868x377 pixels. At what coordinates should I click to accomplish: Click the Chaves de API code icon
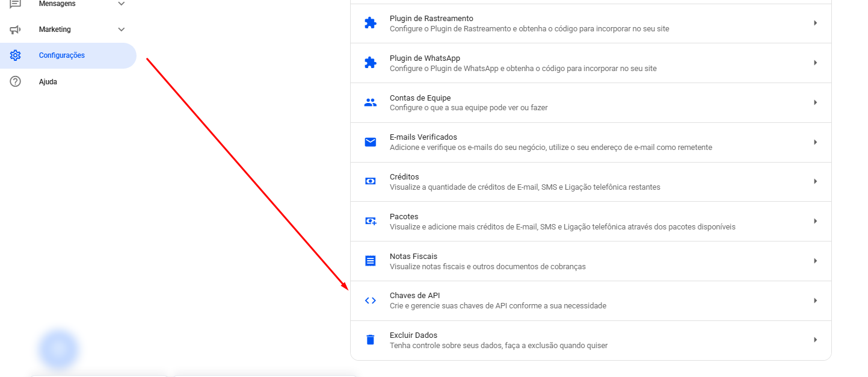(371, 301)
